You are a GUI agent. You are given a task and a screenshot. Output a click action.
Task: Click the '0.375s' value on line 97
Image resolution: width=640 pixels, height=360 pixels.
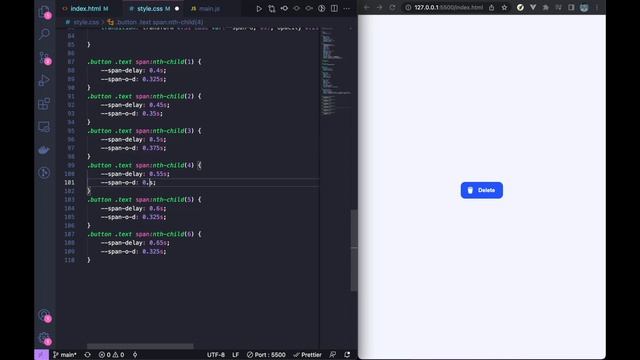[154, 148]
